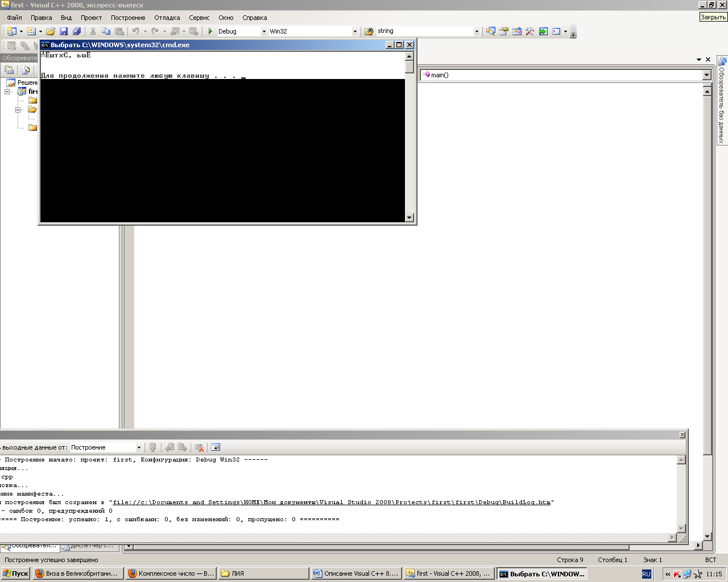Click Output panel vertical scrollbar up arrow
This screenshot has width=728, height=582.
point(681,460)
